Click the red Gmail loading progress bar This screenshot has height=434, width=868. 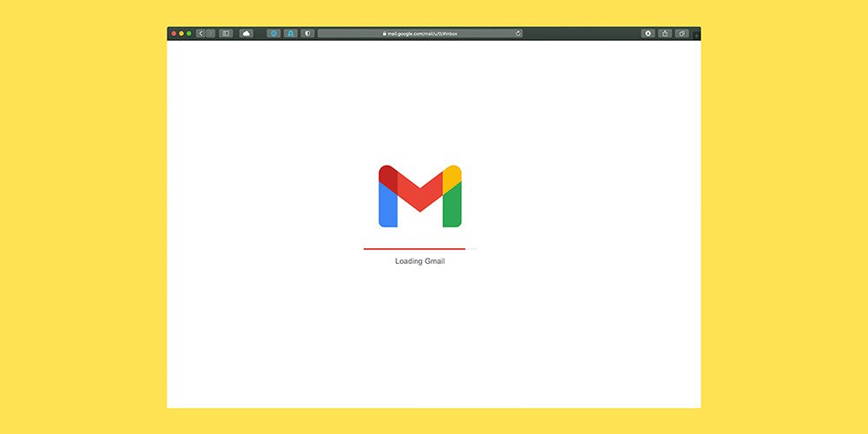tap(414, 249)
